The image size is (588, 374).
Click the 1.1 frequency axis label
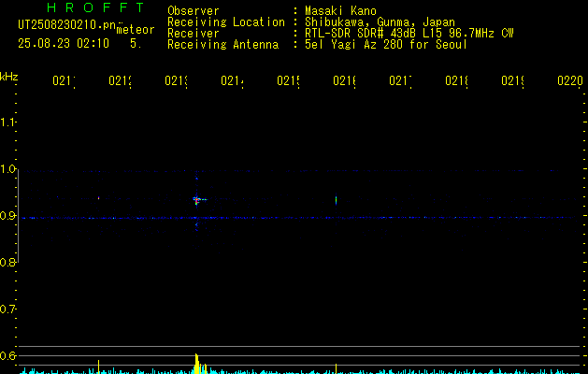7,122
